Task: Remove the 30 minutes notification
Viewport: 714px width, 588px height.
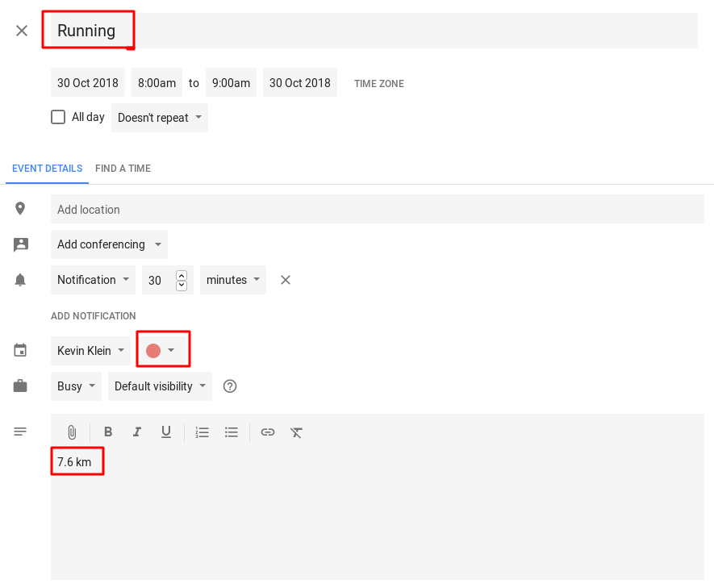Action: (286, 280)
